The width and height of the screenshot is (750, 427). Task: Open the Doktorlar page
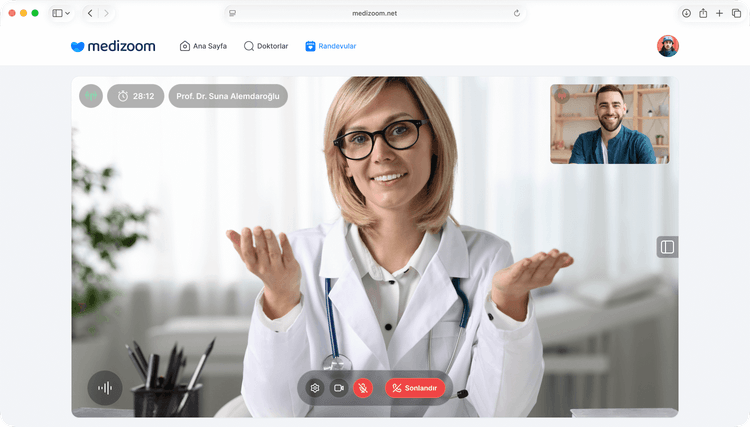[x=266, y=46]
